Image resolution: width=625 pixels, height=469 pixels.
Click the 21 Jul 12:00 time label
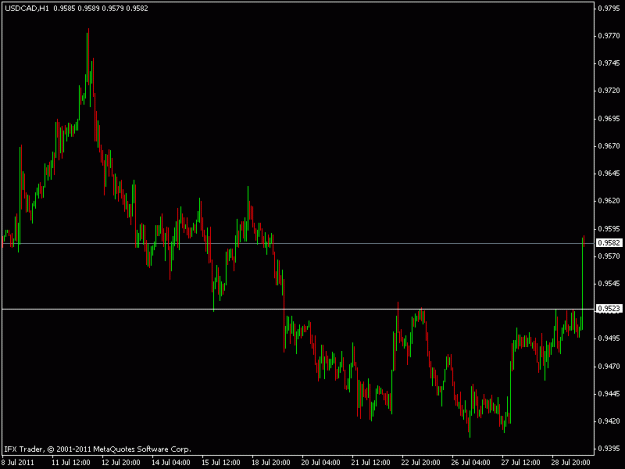(x=371, y=462)
